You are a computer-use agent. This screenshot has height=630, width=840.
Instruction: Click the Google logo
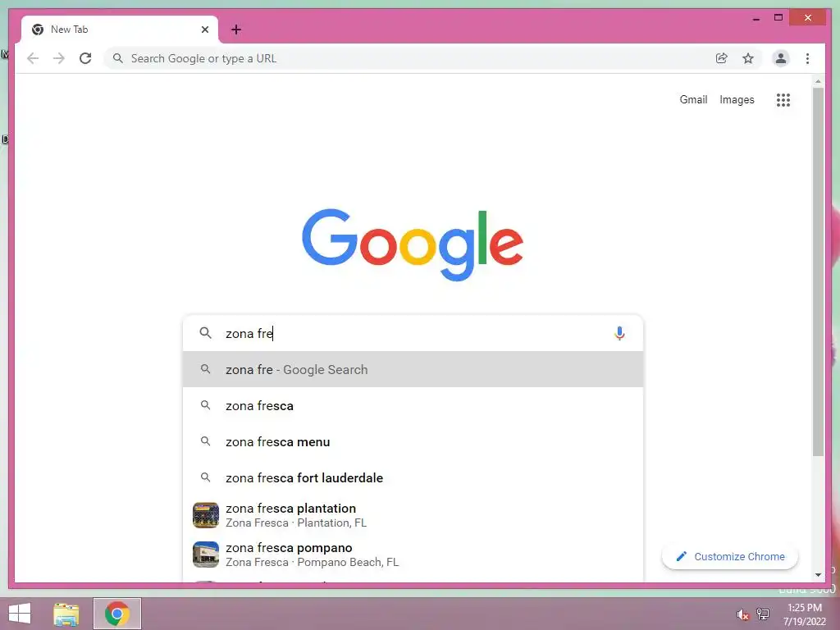click(413, 244)
